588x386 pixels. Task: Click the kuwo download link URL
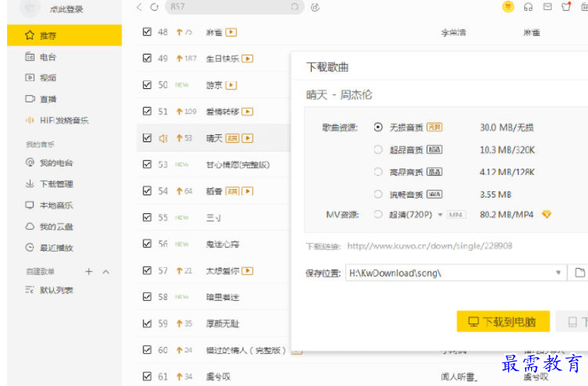click(x=430, y=246)
